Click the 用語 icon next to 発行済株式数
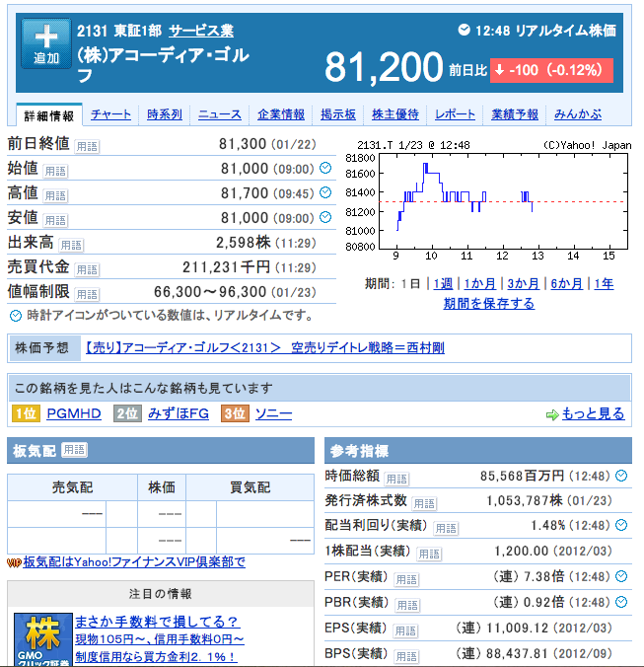This screenshot has width=644, height=667. point(424,503)
